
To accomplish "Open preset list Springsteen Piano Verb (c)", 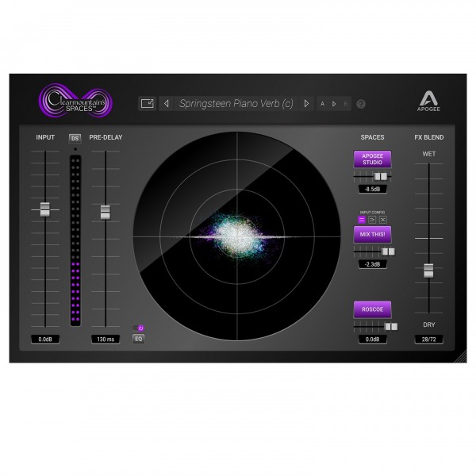I will [x=236, y=103].
